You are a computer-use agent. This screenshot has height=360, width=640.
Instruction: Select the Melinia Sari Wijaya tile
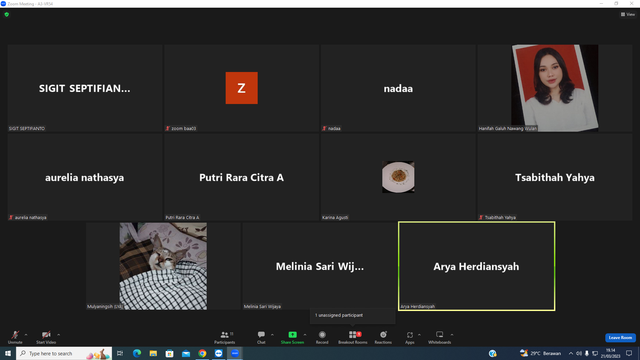[x=320, y=266]
